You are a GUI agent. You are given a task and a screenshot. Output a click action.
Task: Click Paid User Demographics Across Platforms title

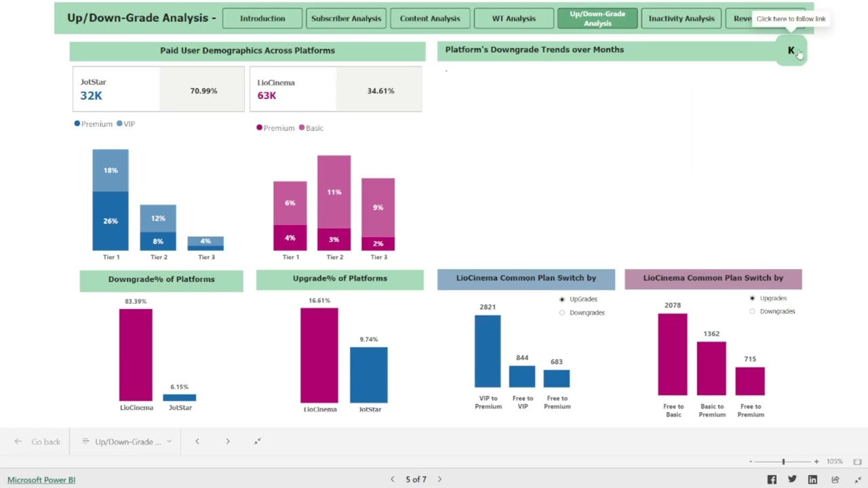pyautogui.click(x=248, y=50)
